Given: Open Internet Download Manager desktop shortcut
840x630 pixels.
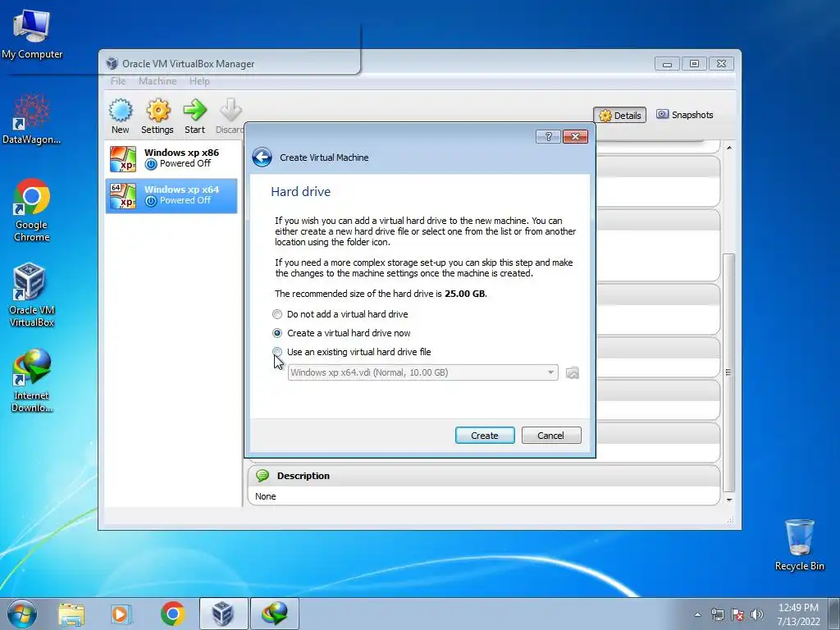Looking at the screenshot, I should coord(32,381).
